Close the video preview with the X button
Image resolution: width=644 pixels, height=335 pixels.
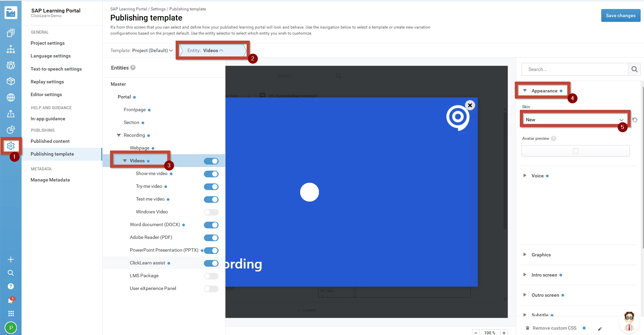(470, 105)
